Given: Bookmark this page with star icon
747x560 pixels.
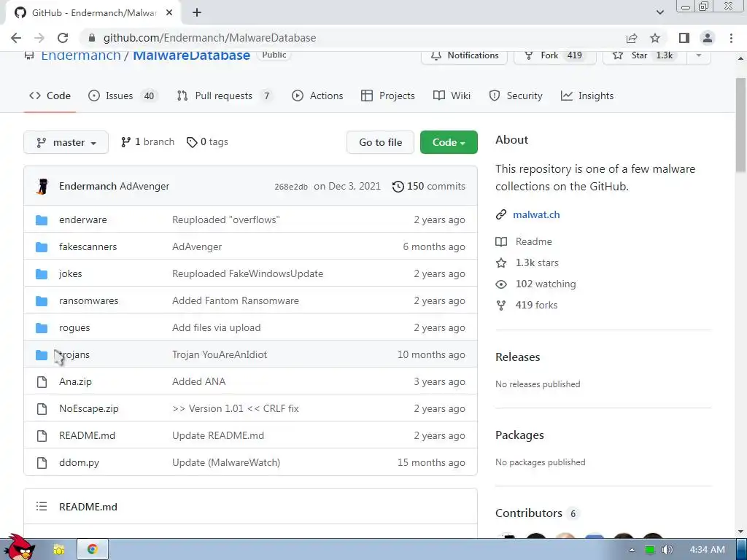Looking at the screenshot, I should coord(655,38).
